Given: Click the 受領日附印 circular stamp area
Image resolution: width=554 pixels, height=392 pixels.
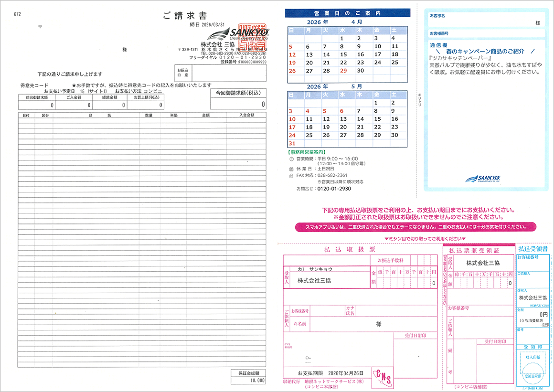Looking at the screenshot, I should (x=533, y=376).
